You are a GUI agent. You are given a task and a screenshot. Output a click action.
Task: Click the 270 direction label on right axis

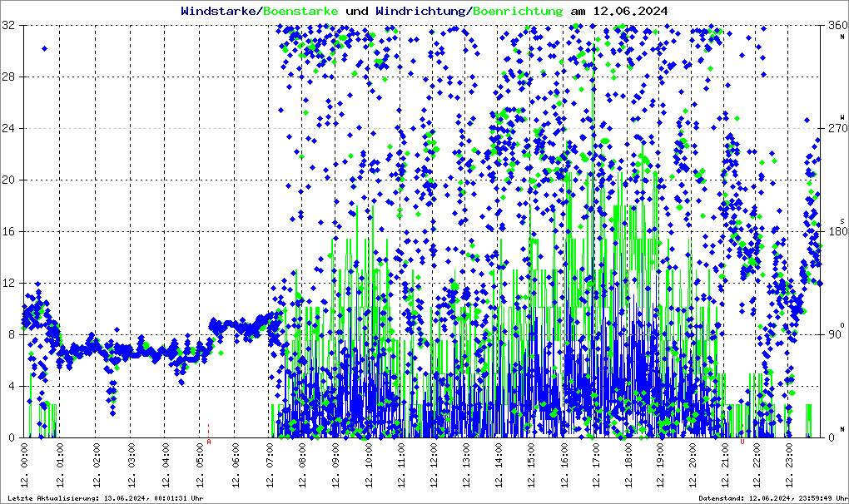click(x=832, y=129)
